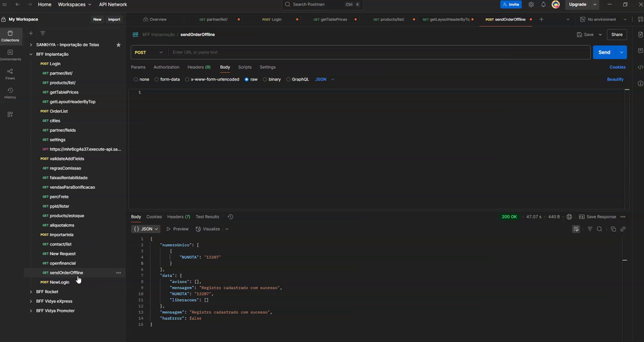The image size is (644, 342).
Task: Open the notifications bell
Action: [x=544, y=5]
